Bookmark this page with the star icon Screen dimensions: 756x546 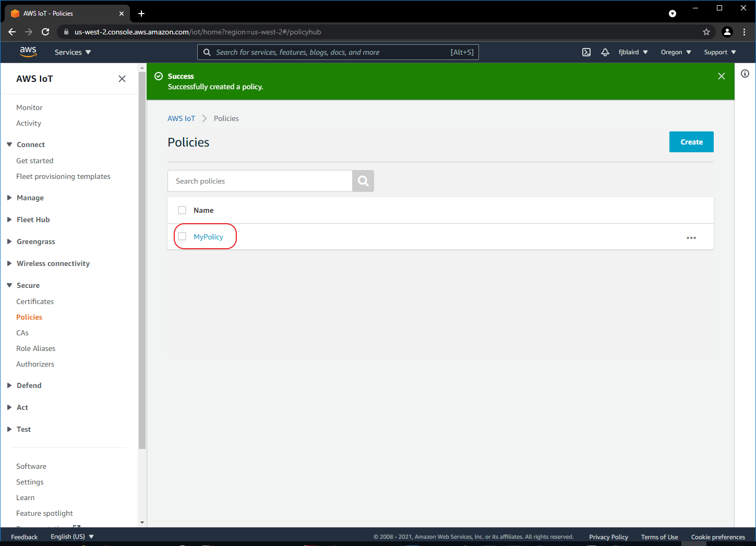tap(706, 32)
